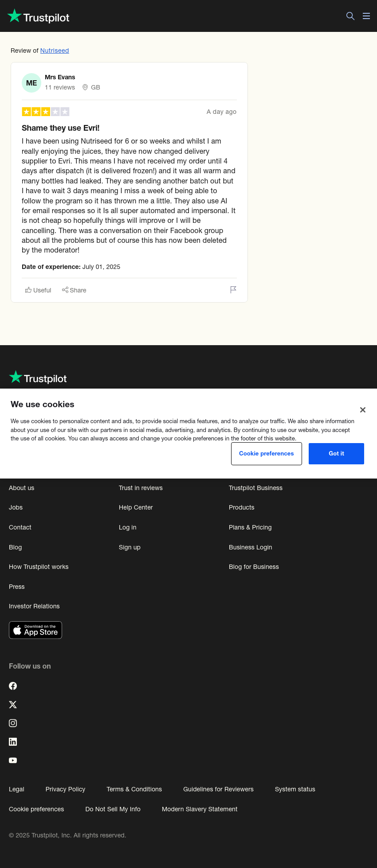Screen dimensions: 377x868
Task: Open How Trustpilot works
Action: point(39,567)
